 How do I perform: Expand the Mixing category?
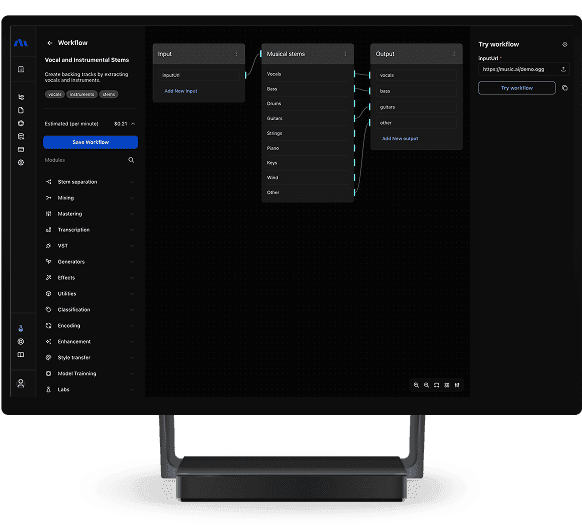point(132,198)
